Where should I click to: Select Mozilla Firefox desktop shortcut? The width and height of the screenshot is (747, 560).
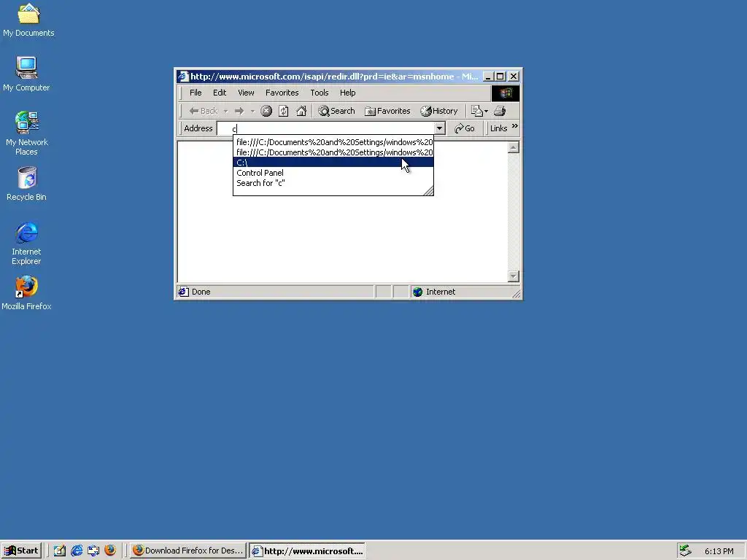tap(26, 293)
